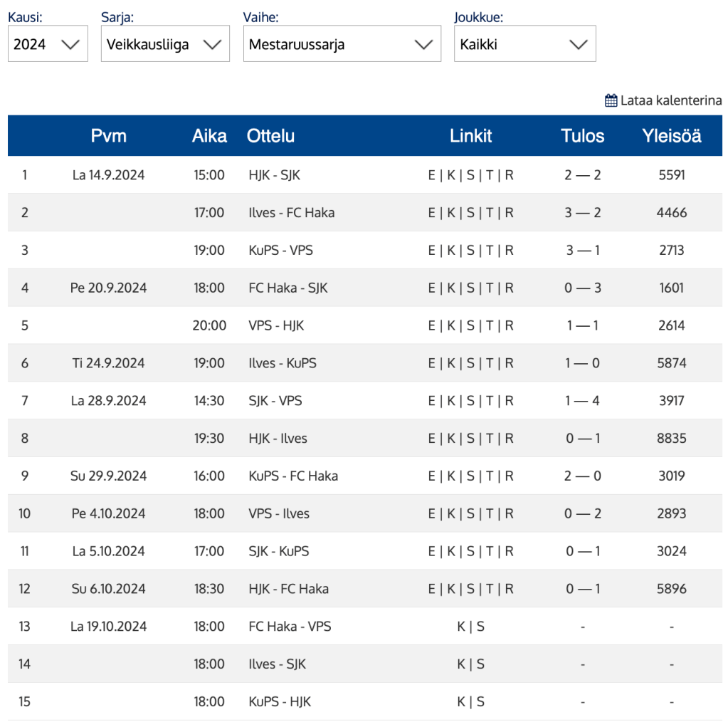Click S link for FC Haka - SJK

pyautogui.click(x=470, y=288)
